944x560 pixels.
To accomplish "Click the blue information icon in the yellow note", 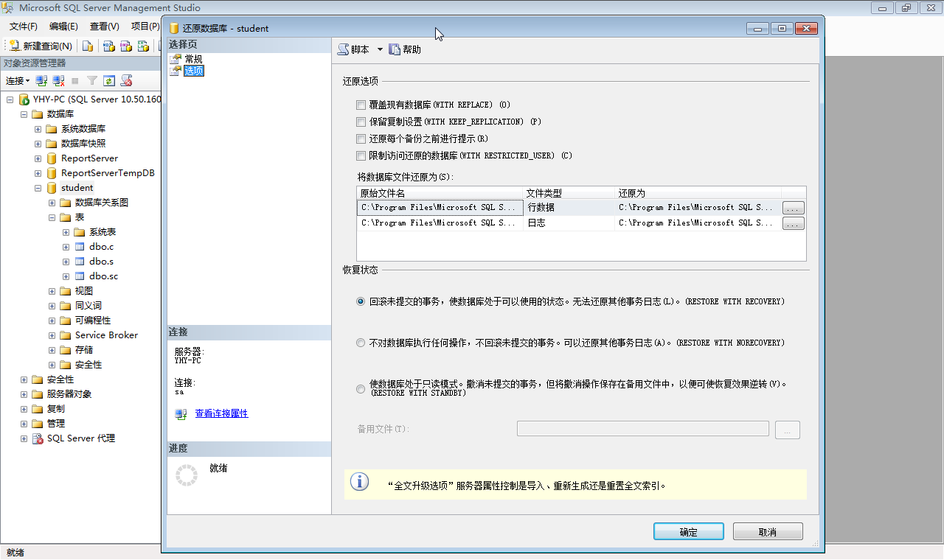I will point(359,482).
